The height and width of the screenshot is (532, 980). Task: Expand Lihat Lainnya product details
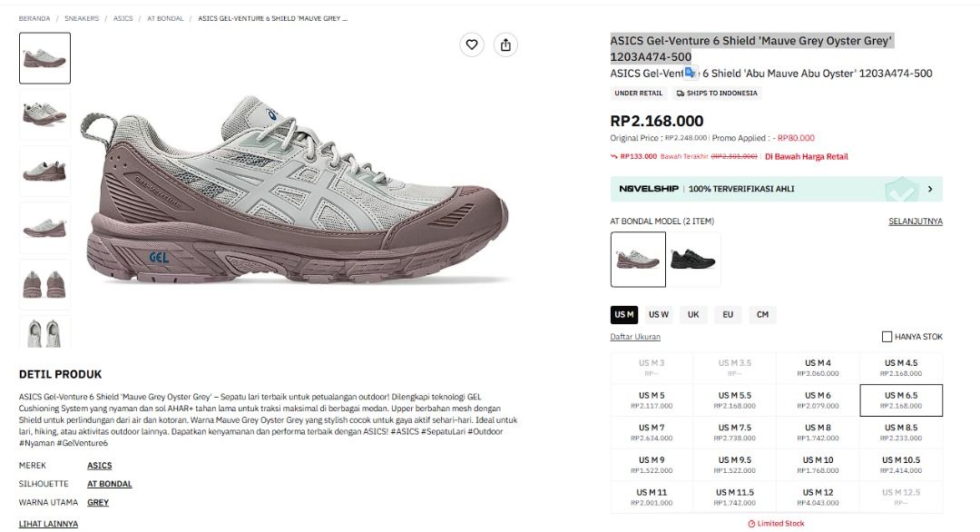48,524
